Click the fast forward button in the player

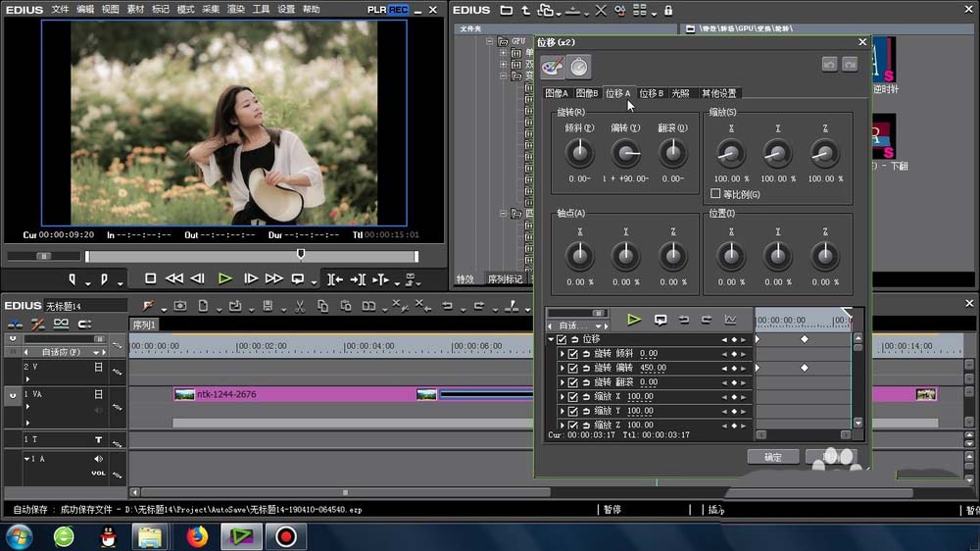273,278
